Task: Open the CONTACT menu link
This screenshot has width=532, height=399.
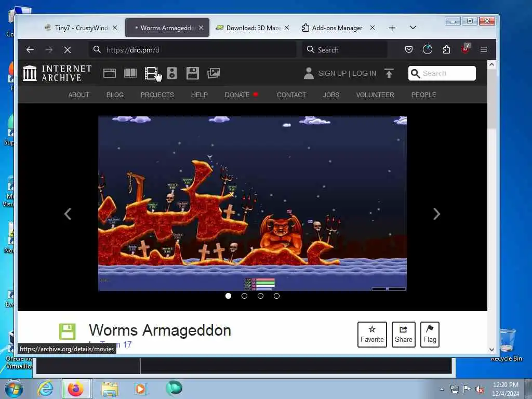Action: pos(291,95)
